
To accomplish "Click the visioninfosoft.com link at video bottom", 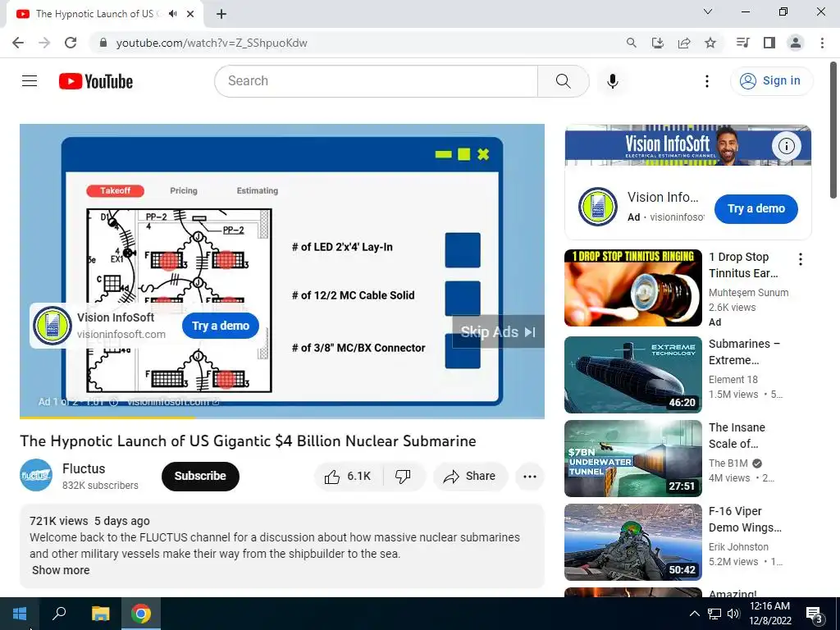I will 172,402.
